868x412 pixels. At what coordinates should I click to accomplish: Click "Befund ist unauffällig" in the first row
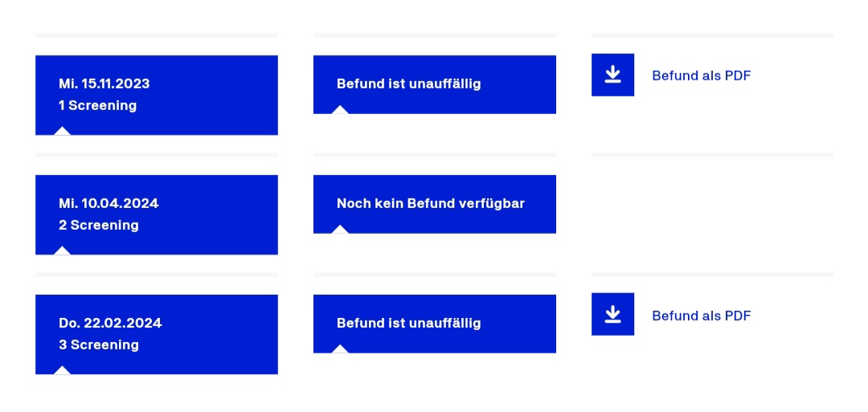tap(408, 84)
